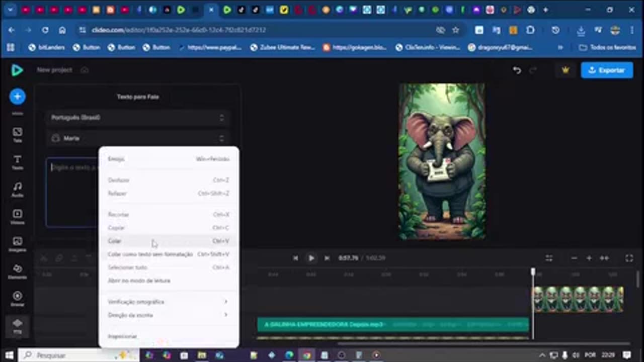Open the https://www.paypal... bookmark

click(x=210, y=47)
